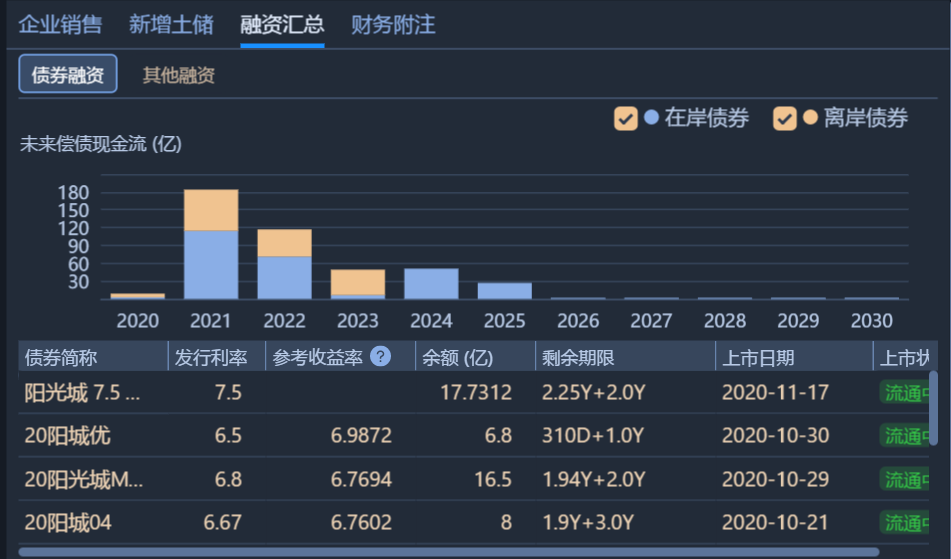This screenshot has height=559, width=951.
Task: Click the 流通中 status badge for 20阳城04
Action: click(904, 523)
